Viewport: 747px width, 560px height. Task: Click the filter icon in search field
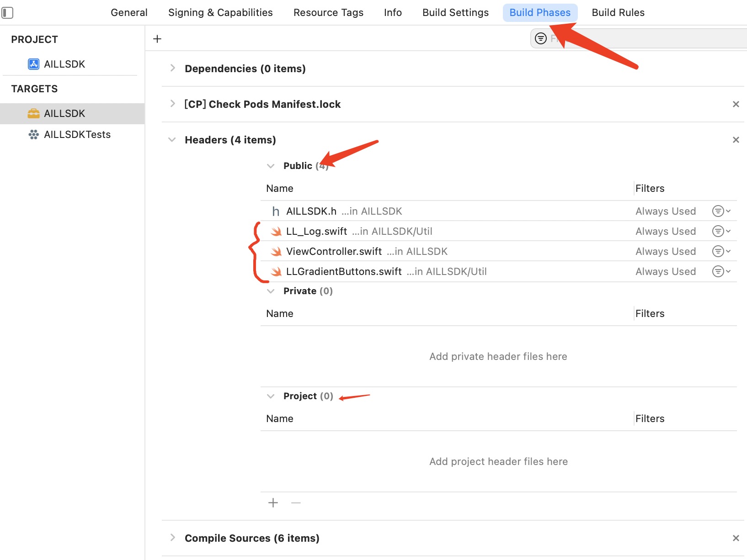[541, 38]
